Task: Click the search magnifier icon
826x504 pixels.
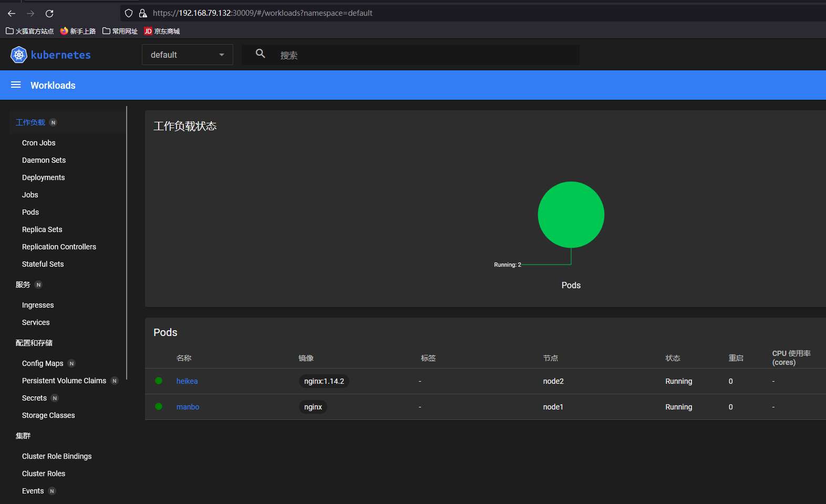Action: [x=260, y=54]
